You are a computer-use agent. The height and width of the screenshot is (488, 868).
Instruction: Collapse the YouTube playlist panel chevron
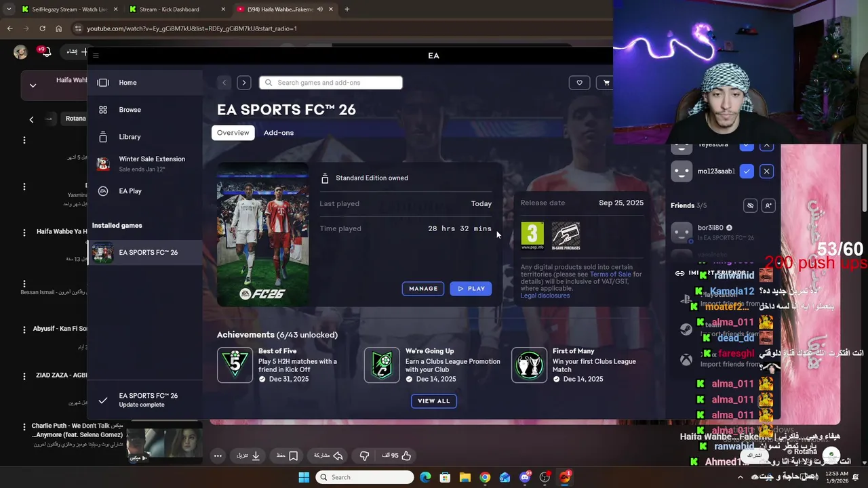[x=33, y=85]
